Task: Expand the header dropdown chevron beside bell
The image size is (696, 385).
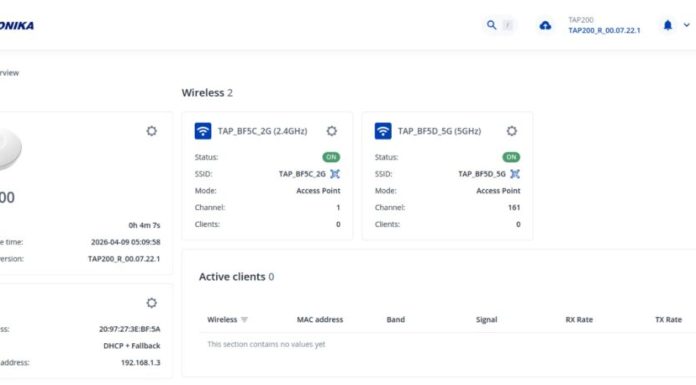Action: click(x=686, y=25)
